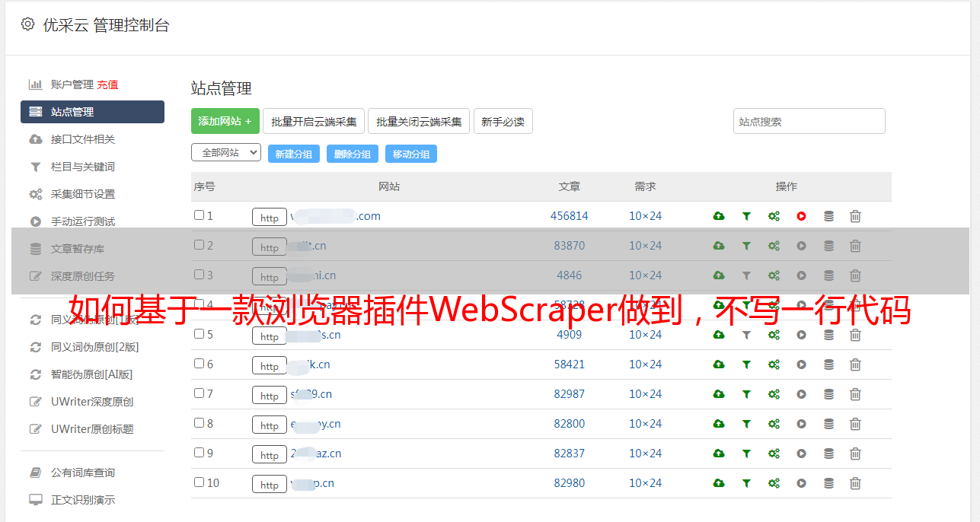Click the gears icon in row 6

click(x=774, y=364)
